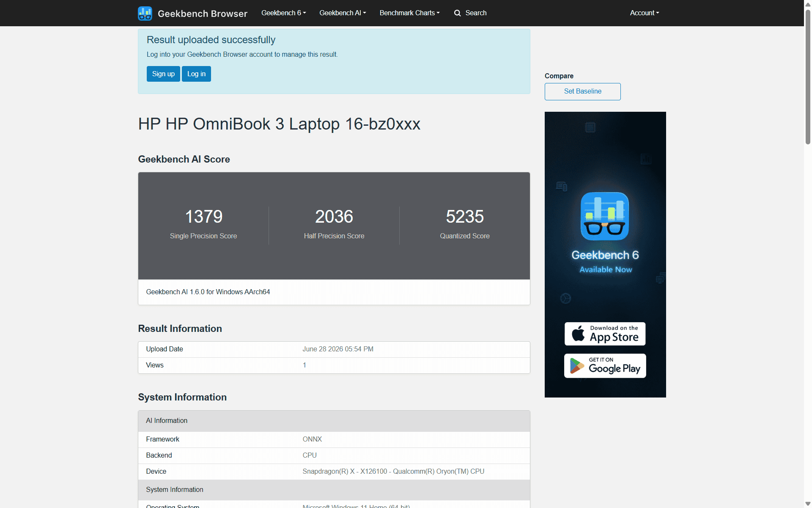Click the Framework value ONNX
The image size is (812, 508).
(x=312, y=439)
